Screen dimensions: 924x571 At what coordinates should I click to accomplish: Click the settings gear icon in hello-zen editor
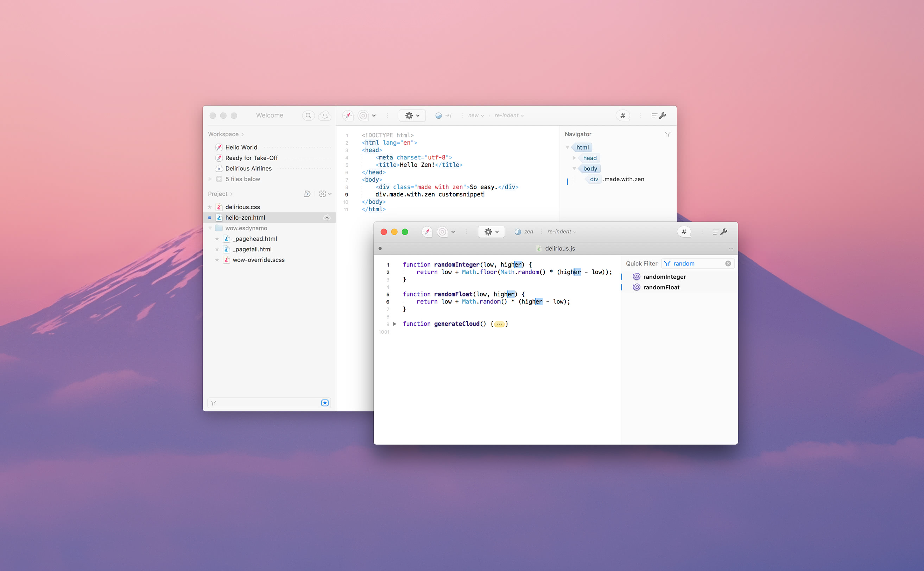(409, 115)
